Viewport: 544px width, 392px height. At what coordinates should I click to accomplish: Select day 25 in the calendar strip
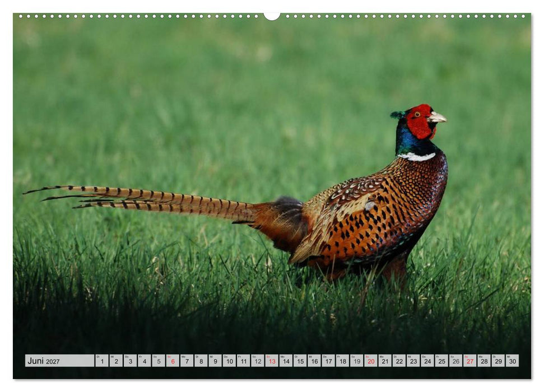[x=442, y=361]
